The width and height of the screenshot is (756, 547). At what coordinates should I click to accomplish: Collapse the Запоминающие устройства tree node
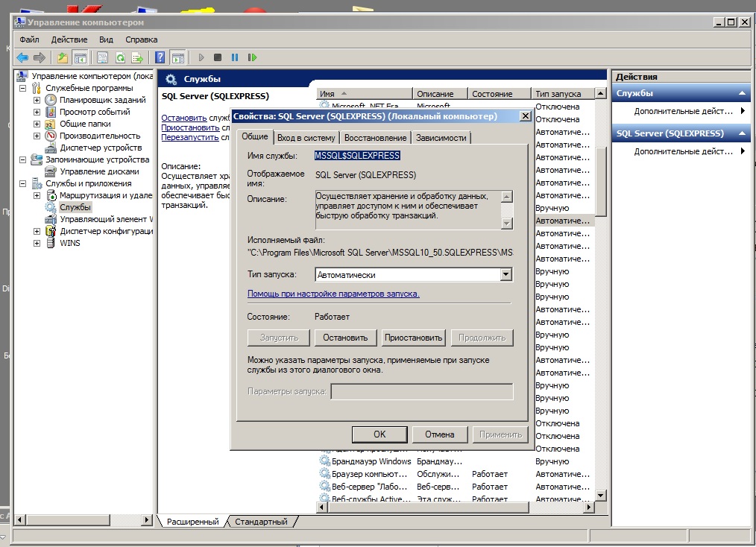click(x=22, y=159)
